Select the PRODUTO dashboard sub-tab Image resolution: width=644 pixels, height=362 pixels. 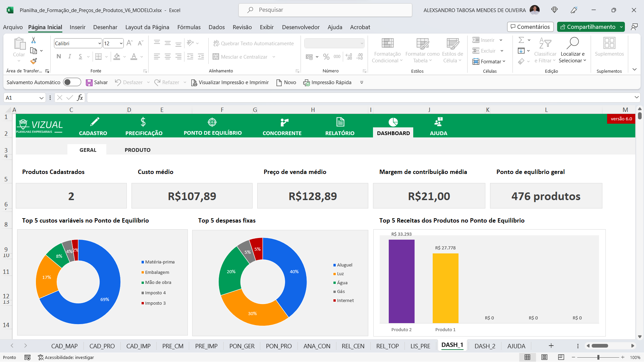pos(138,150)
